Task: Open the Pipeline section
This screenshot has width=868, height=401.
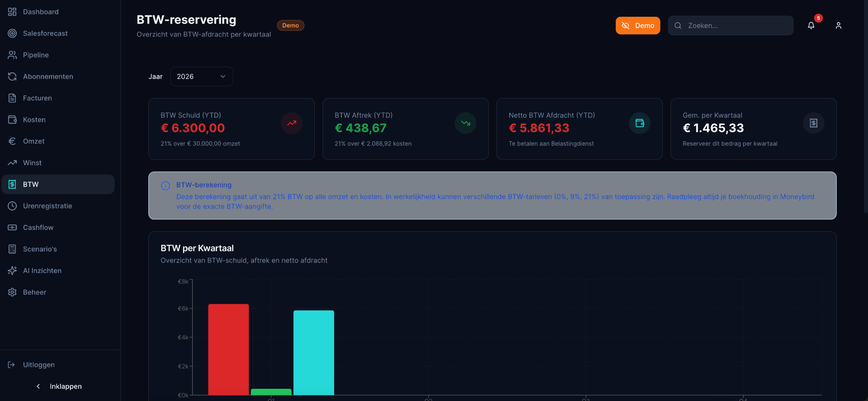Action: 58,55
